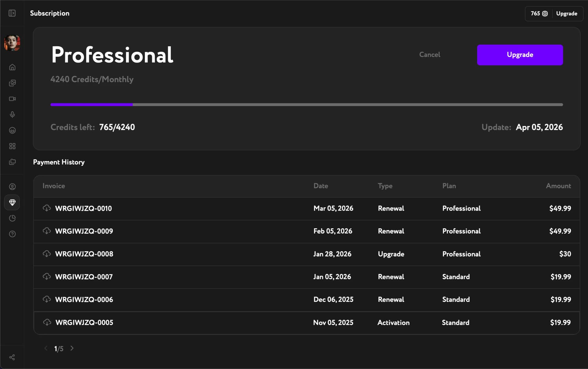Download invoice WRGIWJZQ-0008
Viewport: 588px width, 369px height.
click(47, 254)
